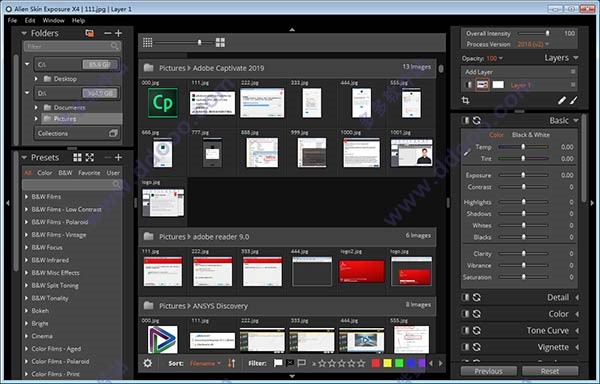The height and width of the screenshot is (384, 600).
Task: Click the Reset button
Action: point(550,371)
